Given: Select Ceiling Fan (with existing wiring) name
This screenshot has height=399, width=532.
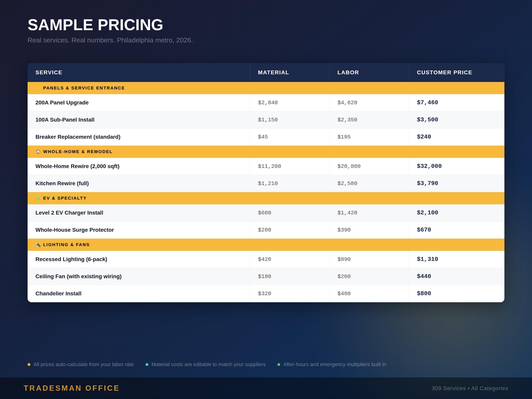Looking at the screenshot, I should [78, 276].
